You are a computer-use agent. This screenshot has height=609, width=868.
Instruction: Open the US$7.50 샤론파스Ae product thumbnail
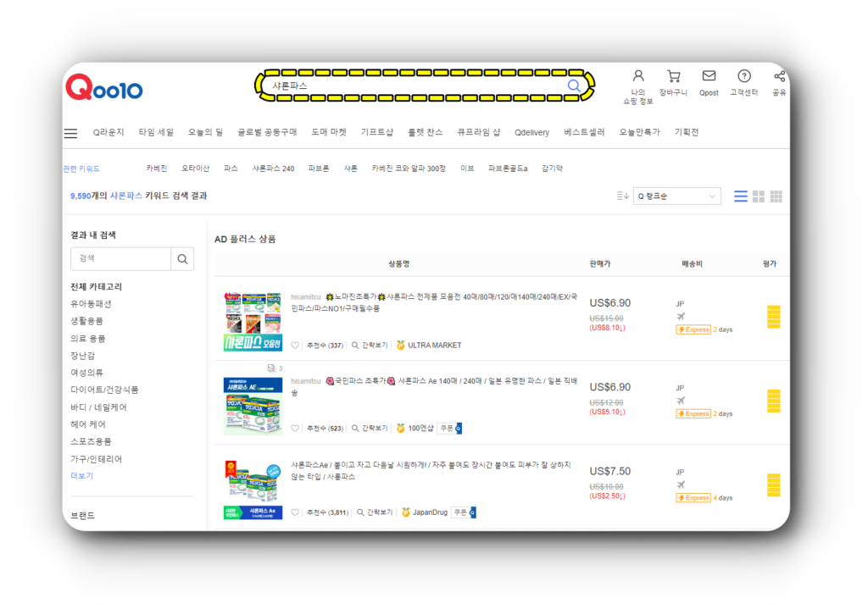253,490
